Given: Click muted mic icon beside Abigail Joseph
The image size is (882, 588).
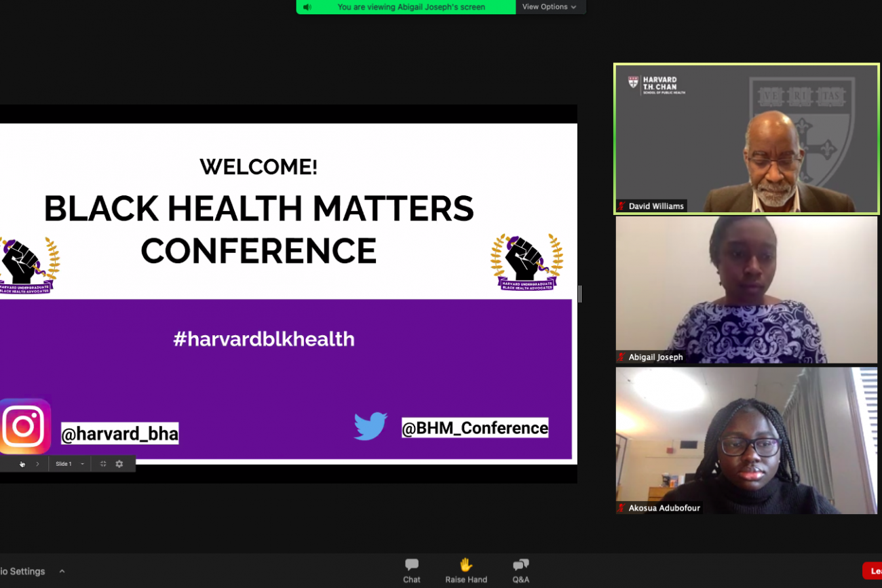Looking at the screenshot, I should pyautogui.click(x=621, y=357).
